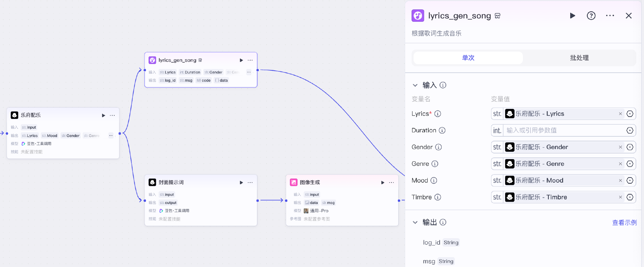Open more options in side panel header
Screen dimensions: 644x267
click(610, 16)
